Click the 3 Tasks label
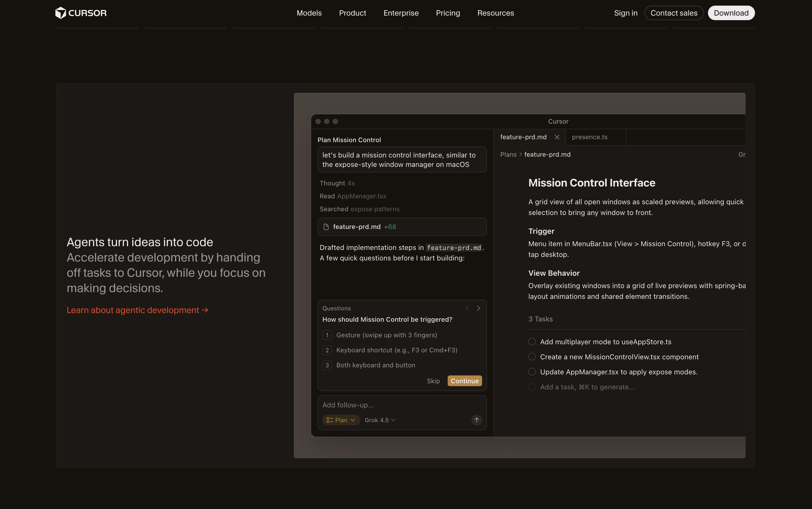This screenshot has width=812, height=509. (x=540, y=319)
